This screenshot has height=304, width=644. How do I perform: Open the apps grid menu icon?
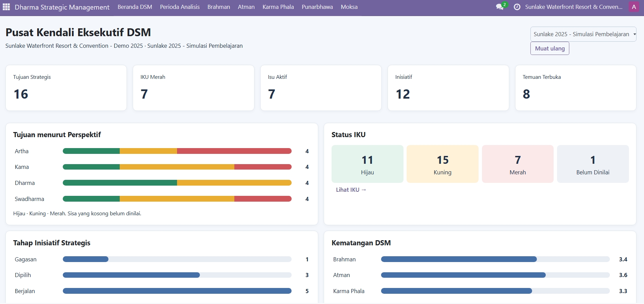(6, 7)
